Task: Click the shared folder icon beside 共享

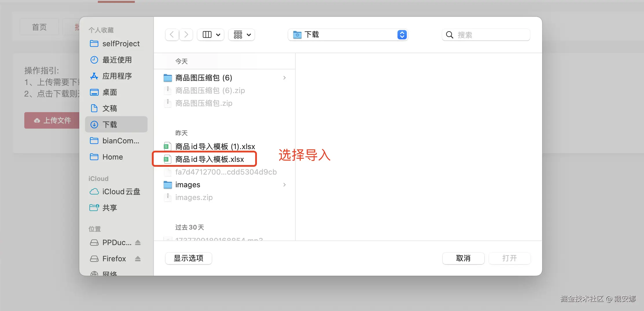Action: 94,208
